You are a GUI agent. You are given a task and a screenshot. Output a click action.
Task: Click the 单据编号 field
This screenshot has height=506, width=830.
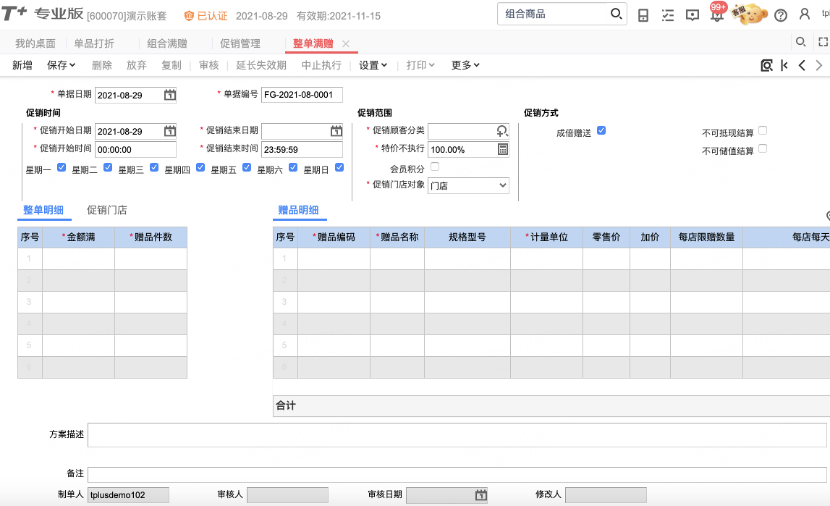[302, 95]
